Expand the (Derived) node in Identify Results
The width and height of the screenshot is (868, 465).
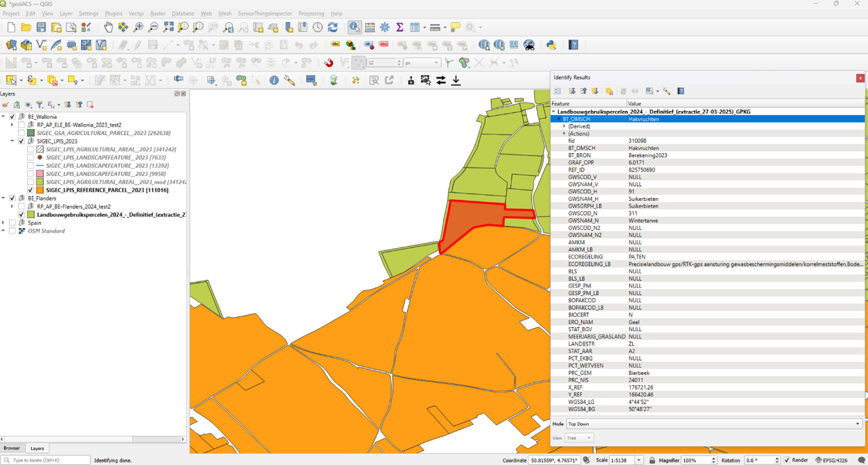click(564, 127)
